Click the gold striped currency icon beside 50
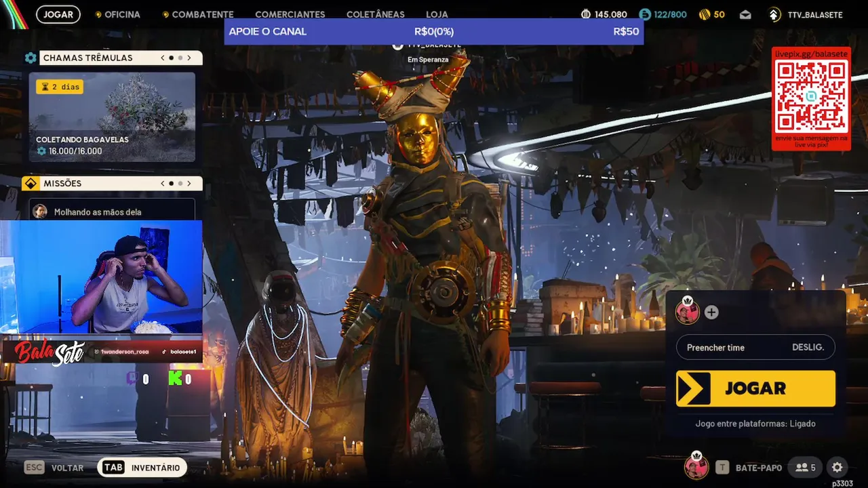 tap(705, 14)
